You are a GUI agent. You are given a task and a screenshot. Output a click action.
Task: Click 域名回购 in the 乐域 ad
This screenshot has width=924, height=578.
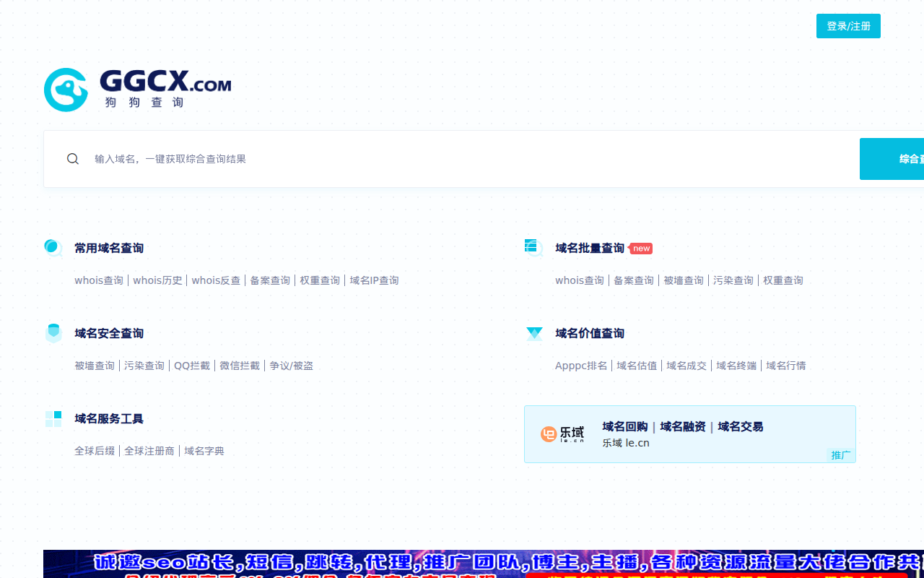[x=625, y=426]
